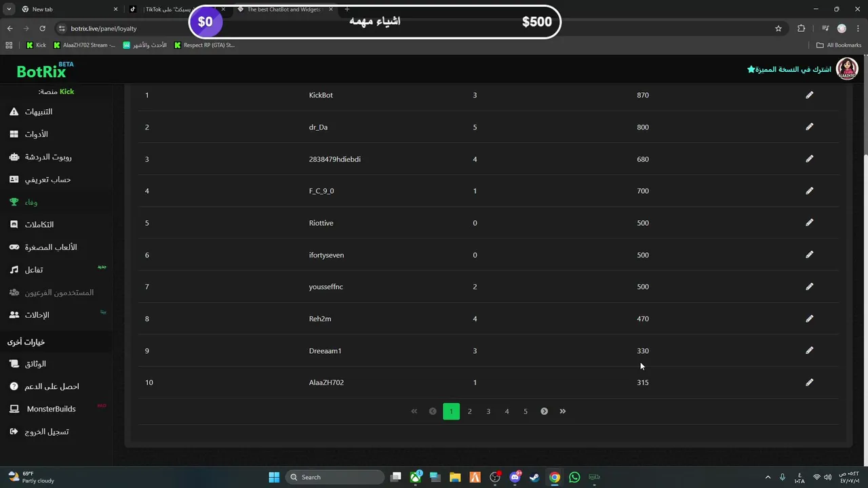Click the الوثائق documents icon
The width and height of the screenshot is (868, 488).
[x=14, y=364]
